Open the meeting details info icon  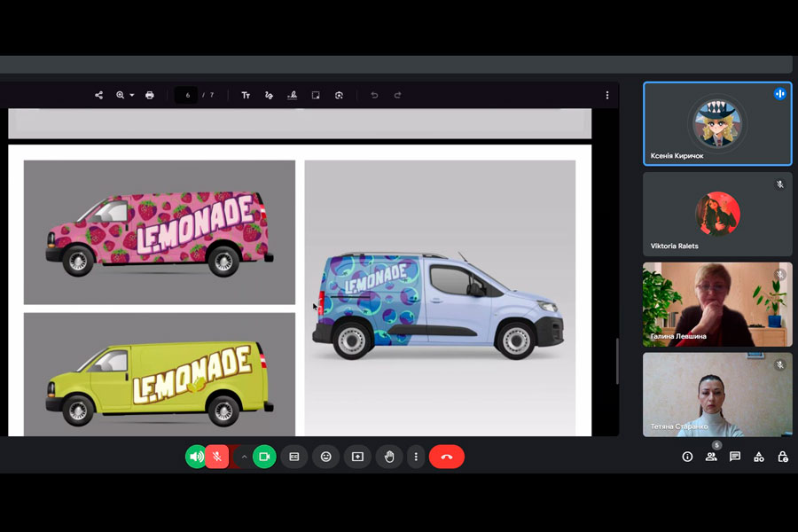(x=687, y=457)
